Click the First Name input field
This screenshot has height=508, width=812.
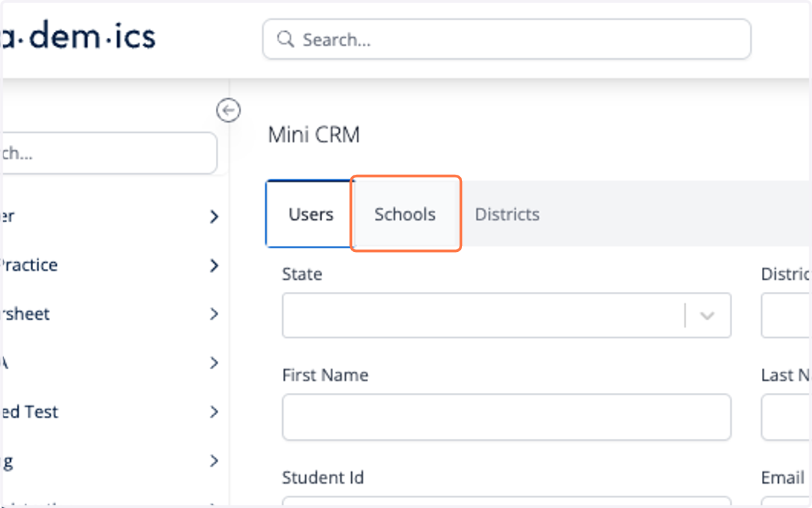[x=506, y=417]
